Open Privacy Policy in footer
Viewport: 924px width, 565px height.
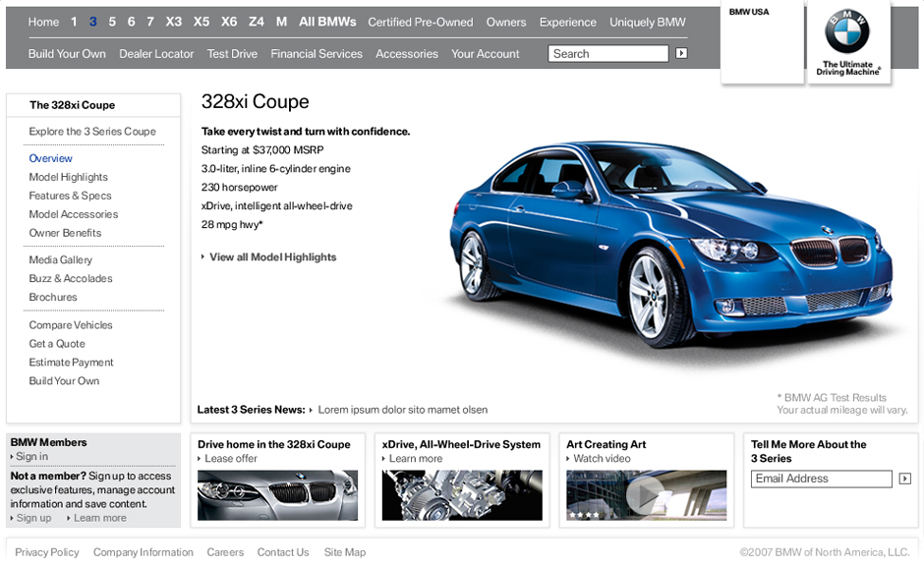[x=47, y=552]
